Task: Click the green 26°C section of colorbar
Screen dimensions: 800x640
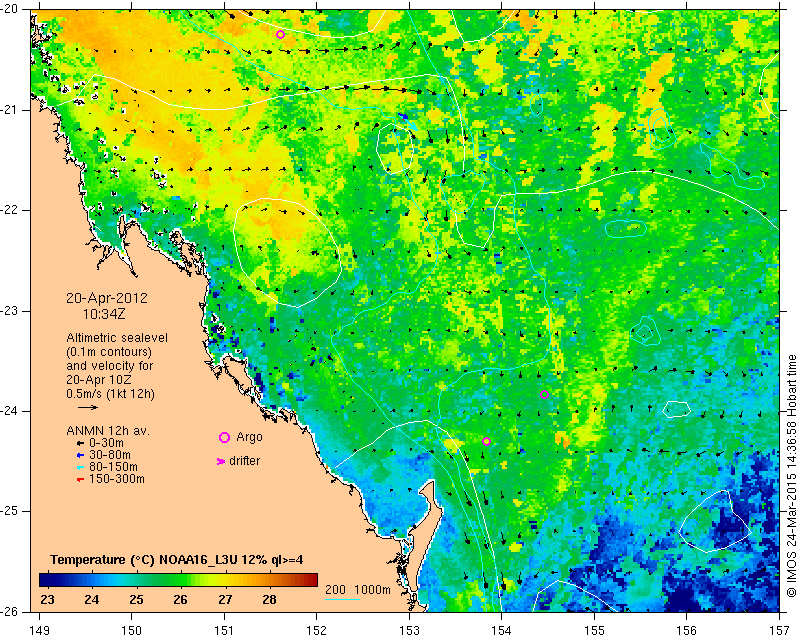Action: 180,580
